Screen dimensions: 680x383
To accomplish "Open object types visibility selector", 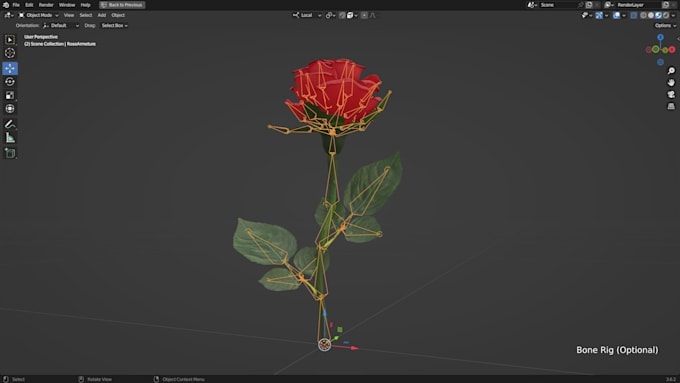I will click(x=587, y=15).
